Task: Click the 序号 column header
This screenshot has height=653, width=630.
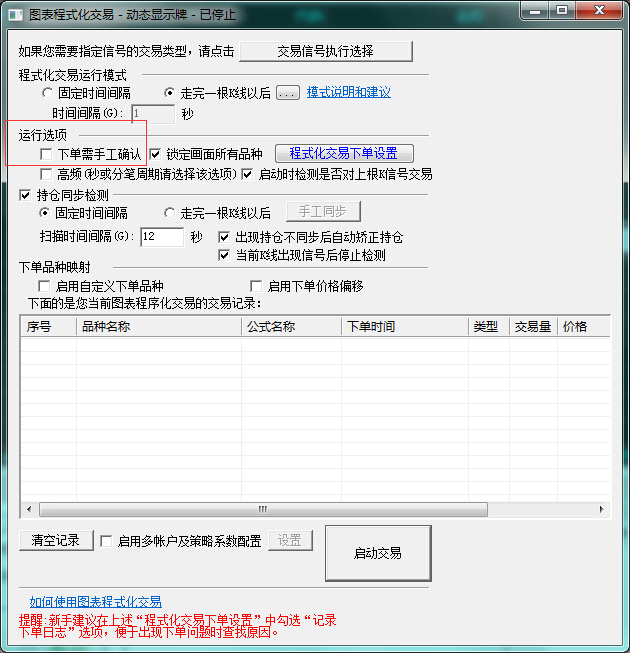Action: (48, 326)
